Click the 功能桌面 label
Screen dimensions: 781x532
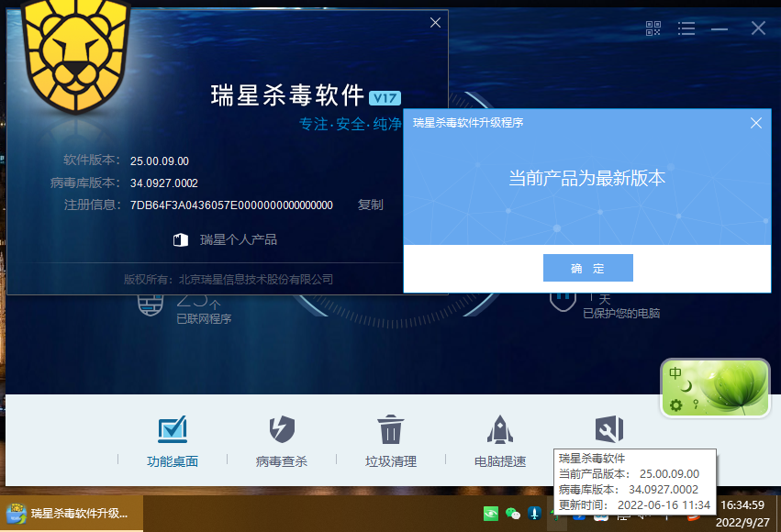pos(173,461)
